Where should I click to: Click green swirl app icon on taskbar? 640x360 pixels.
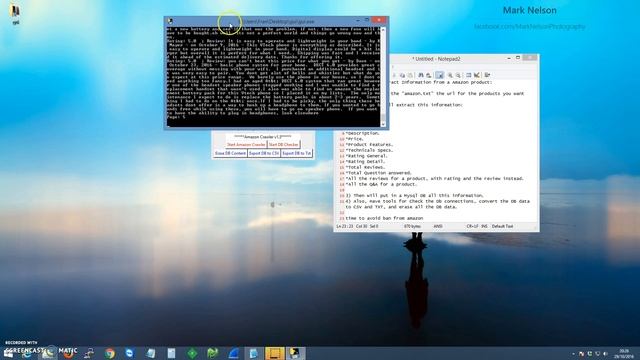213,353
